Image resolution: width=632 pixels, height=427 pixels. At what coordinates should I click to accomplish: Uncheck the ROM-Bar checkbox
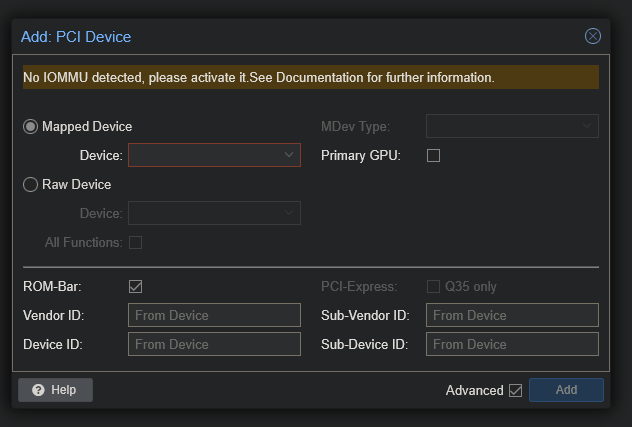[135, 287]
